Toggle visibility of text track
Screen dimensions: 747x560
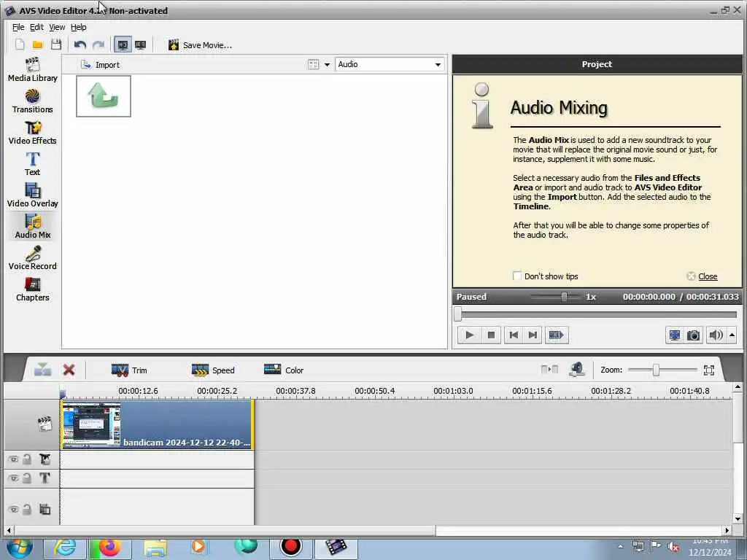(x=13, y=478)
